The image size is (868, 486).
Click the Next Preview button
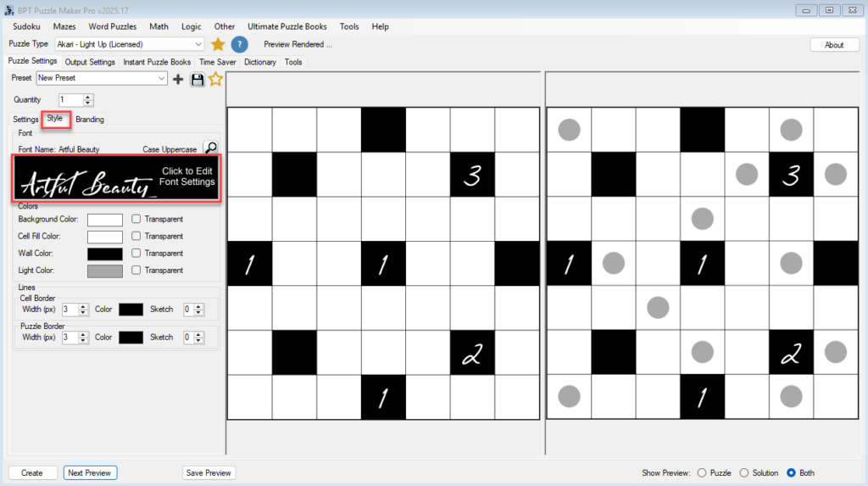coord(90,472)
